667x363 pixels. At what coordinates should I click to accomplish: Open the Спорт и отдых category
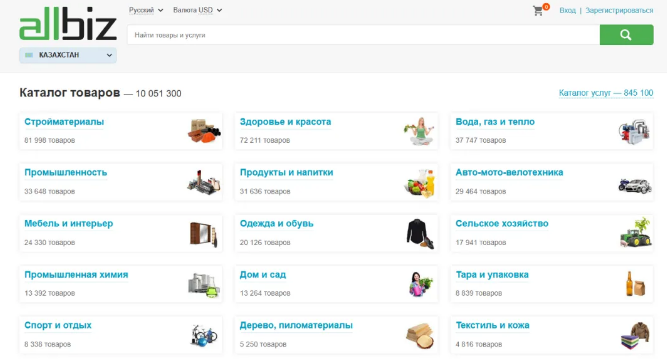(58, 325)
